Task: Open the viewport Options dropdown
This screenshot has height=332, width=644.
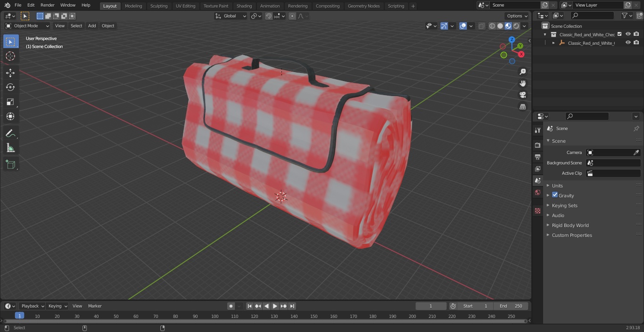Action: (517, 16)
